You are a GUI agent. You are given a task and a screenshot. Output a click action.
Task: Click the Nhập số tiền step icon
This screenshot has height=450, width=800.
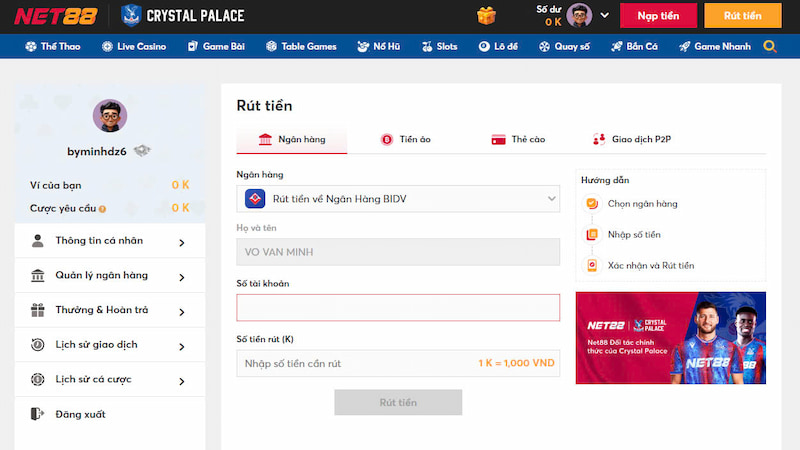pyautogui.click(x=592, y=235)
